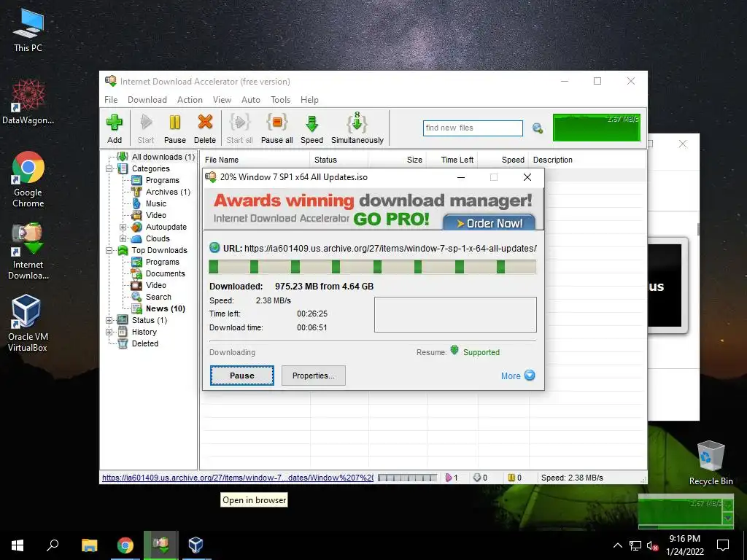
Task: Click the File Name column header
Action: click(255, 160)
